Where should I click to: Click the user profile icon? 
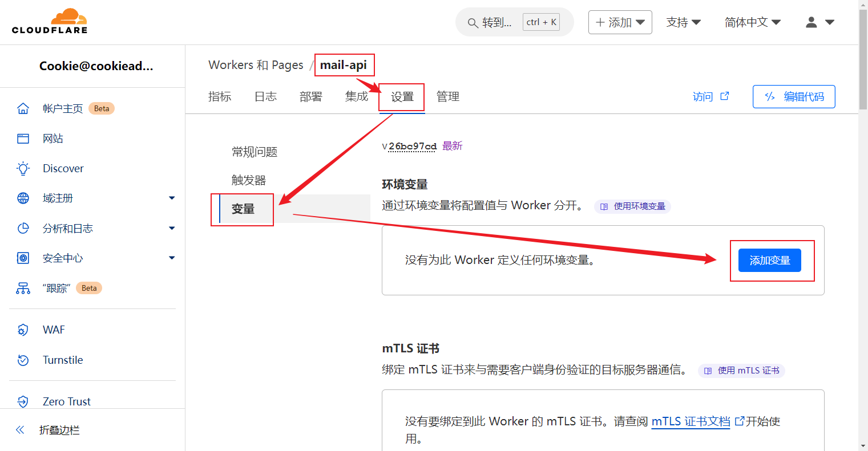pyautogui.click(x=811, y=22)
